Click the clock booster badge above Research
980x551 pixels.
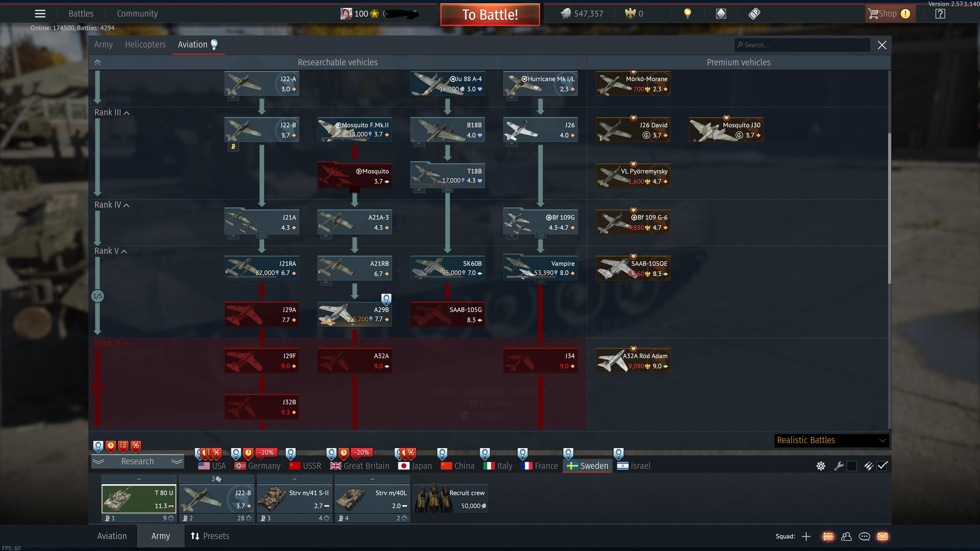110,446
